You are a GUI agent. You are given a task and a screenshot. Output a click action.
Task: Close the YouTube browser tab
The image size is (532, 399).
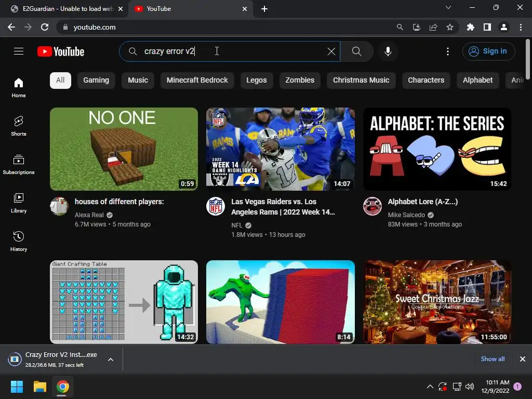coord(245,9)
